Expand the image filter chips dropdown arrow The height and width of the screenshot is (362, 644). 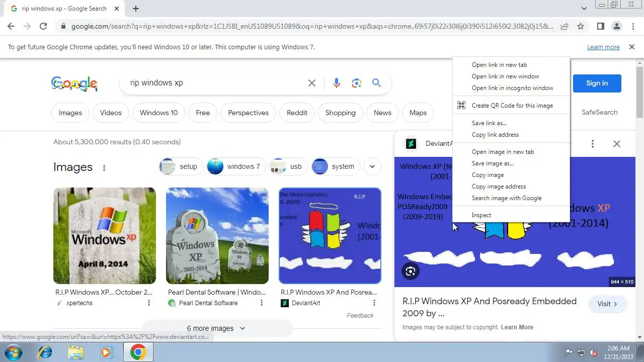[372, 166]
